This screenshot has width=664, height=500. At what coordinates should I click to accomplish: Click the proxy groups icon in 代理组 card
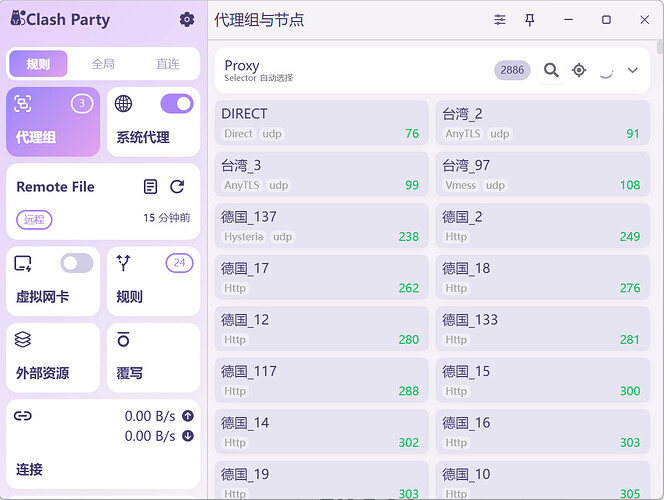(x=23, y=104)
